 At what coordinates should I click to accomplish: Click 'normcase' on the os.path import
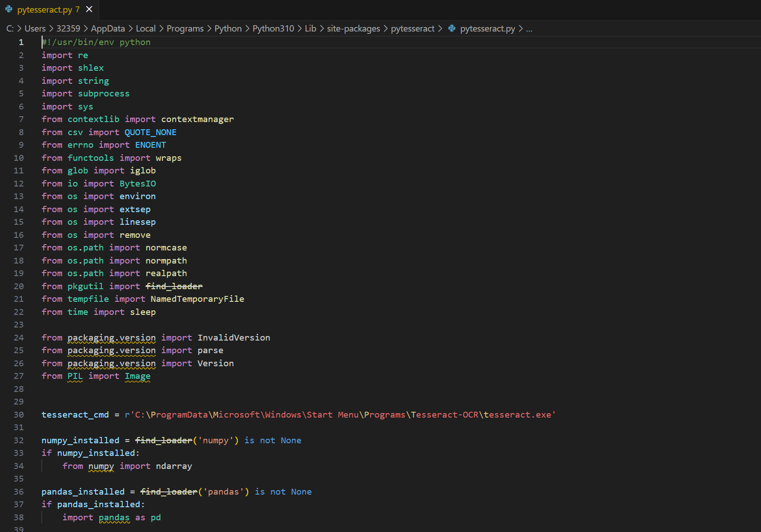[166, 247]
